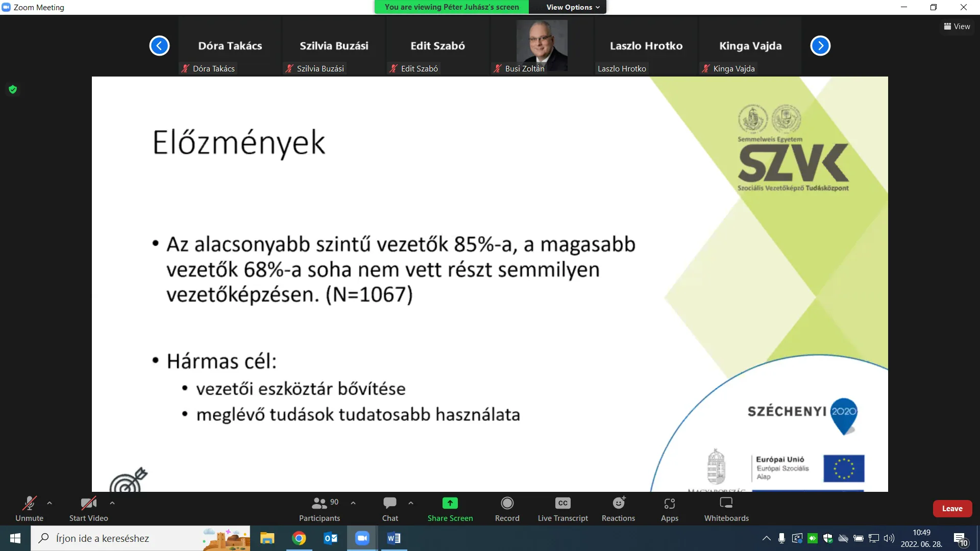This screenshot has width=980, height=551.
Task: Start Video camera
Action: click(x=89, y=509)
